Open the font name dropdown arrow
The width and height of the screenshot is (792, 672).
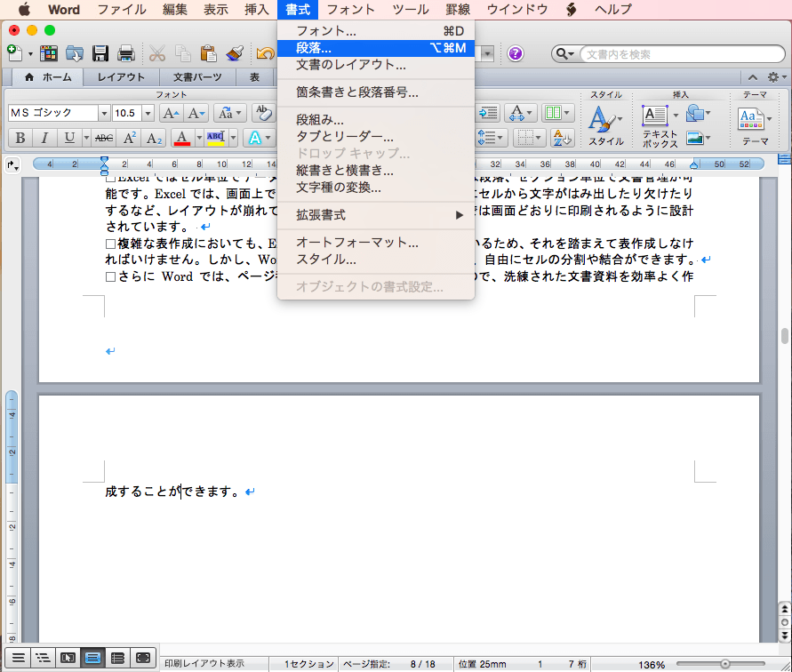click(103, 113)
